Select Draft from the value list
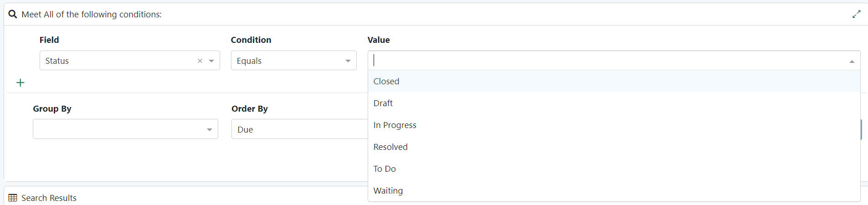Screen dimensions: 868x205 tap(383, 103)
